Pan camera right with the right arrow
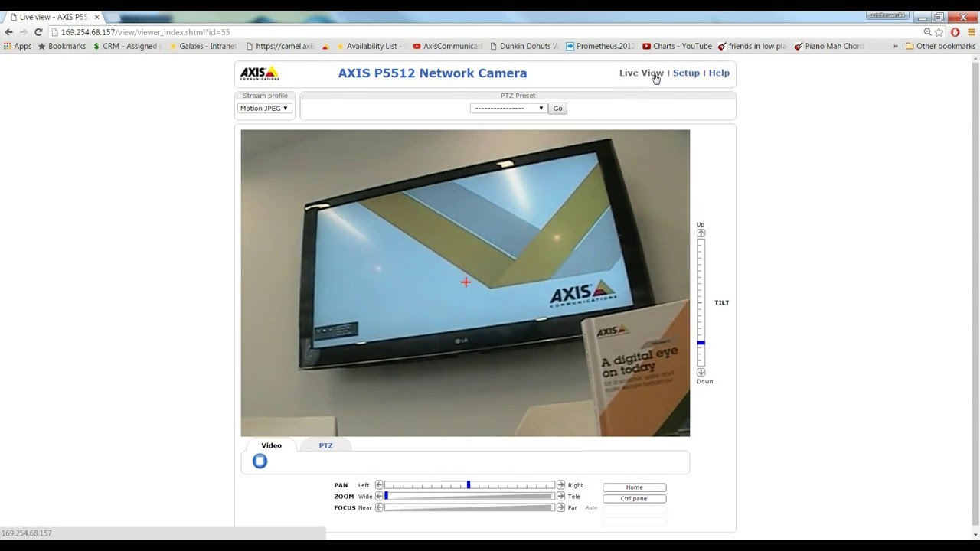This screenshot has width=980, height=551. 560,485
